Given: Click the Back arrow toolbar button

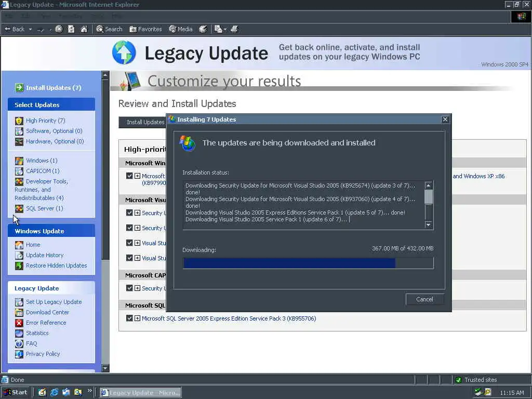Looking at the screenshot, I should tap(14, 29).
